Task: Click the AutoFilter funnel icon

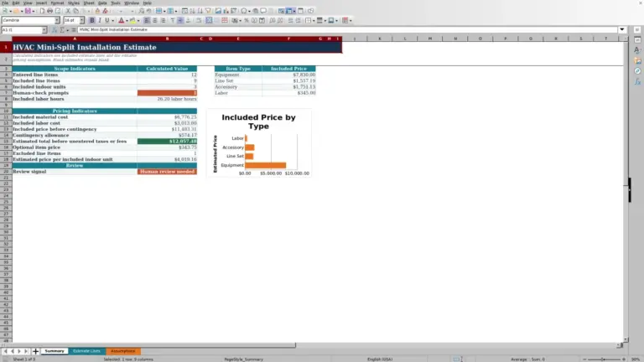Action: point(208,11)
